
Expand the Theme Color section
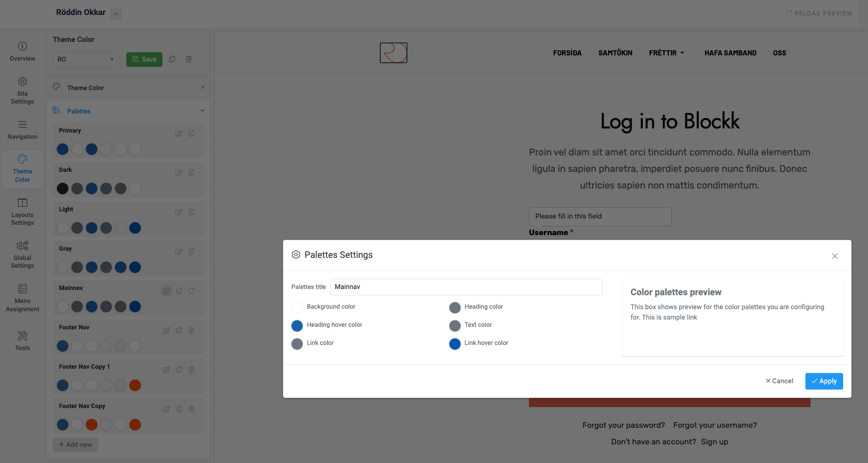[x=128, y=88]
